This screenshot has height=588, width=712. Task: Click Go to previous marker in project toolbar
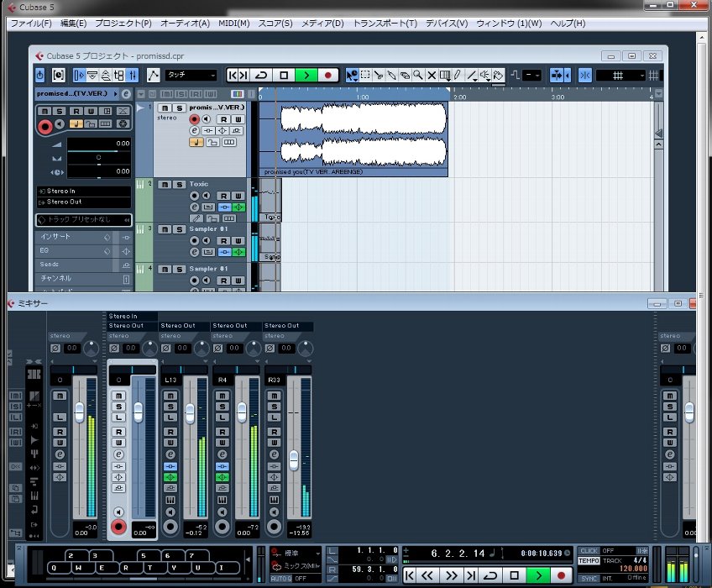[233, 75]
